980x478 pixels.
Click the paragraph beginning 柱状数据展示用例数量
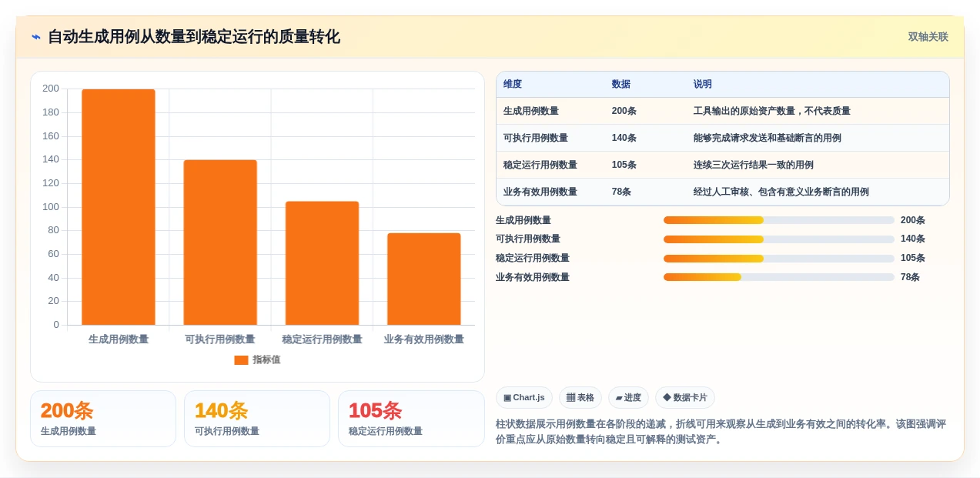pos(721,432)
